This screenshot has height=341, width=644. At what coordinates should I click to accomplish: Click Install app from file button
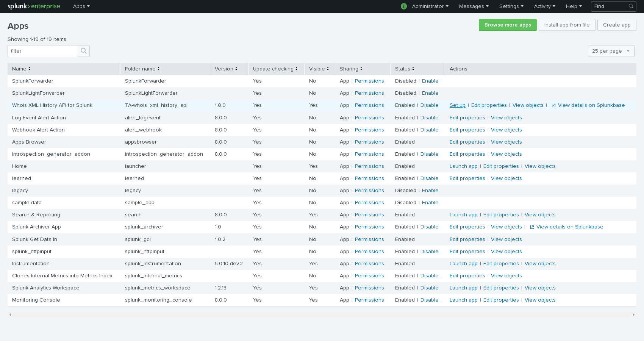pyautogui.click(x=567, y=25)
